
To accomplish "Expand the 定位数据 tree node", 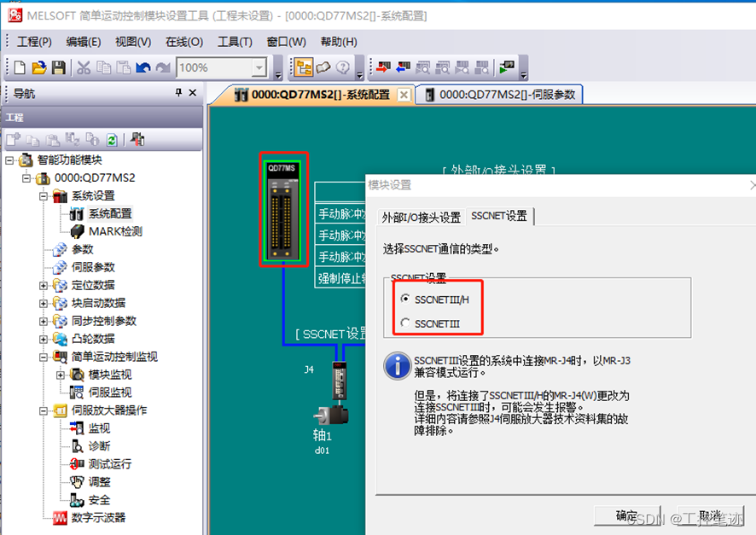I will tap(44, 285).
